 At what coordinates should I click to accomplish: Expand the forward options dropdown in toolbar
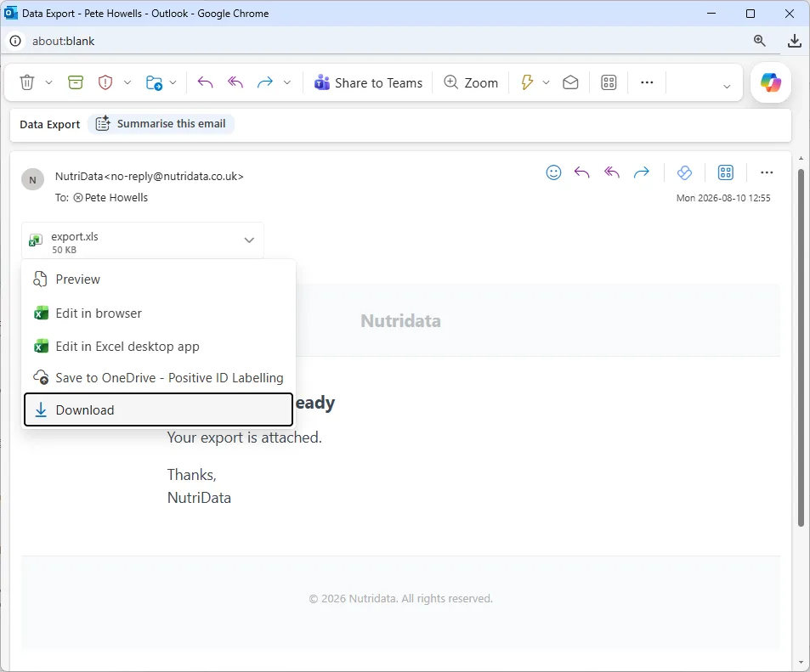tap(287, 82)
